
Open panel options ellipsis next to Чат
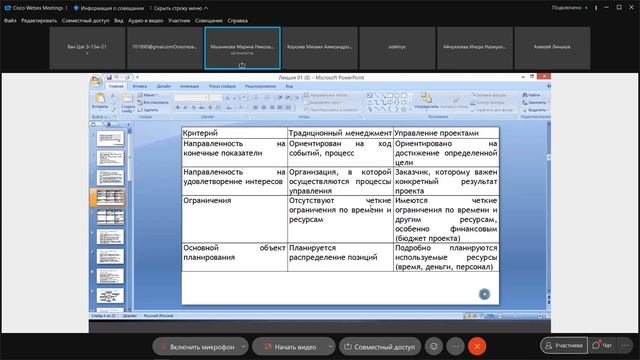[625, 345]
